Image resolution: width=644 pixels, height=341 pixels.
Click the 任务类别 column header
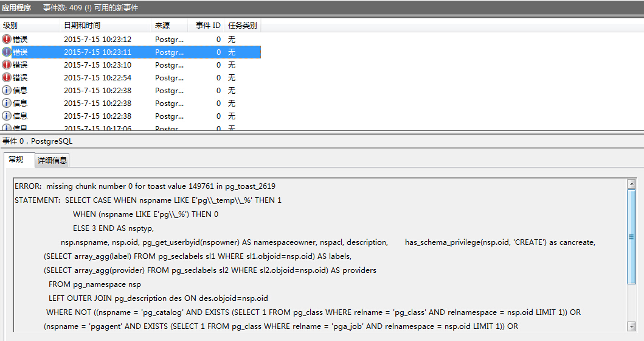[x=242, y=26]
